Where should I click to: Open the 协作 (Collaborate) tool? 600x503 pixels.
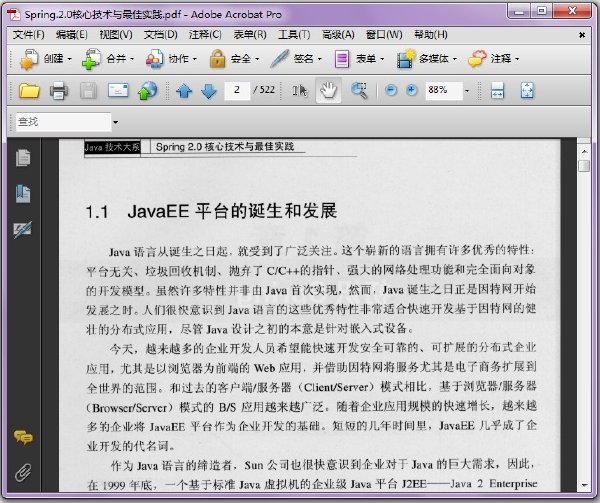(x=155, y=59)
